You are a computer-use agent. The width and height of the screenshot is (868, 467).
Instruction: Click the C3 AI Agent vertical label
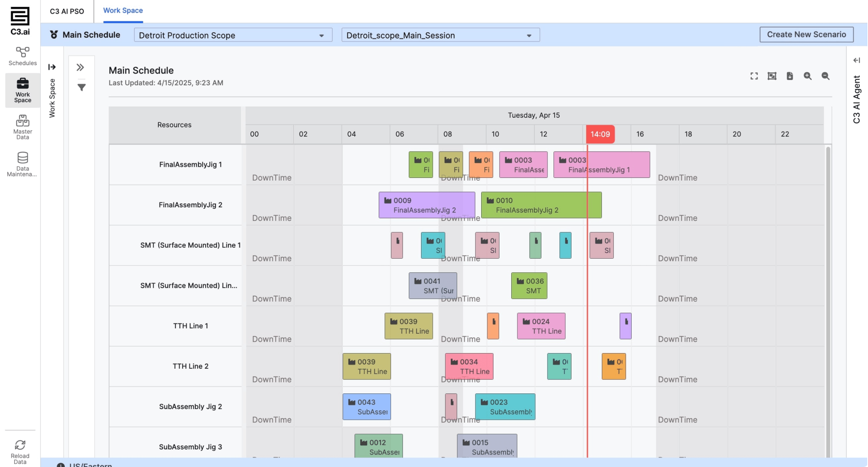click(857, 99)
